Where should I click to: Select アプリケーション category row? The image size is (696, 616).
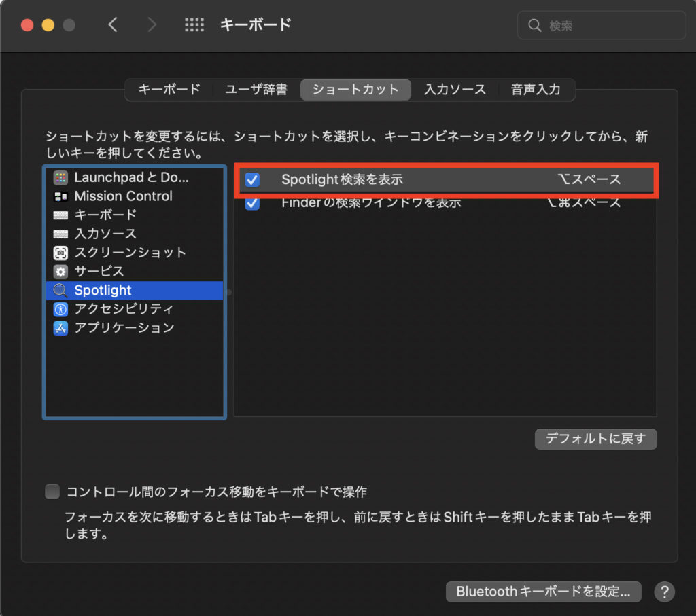point(135,328)
